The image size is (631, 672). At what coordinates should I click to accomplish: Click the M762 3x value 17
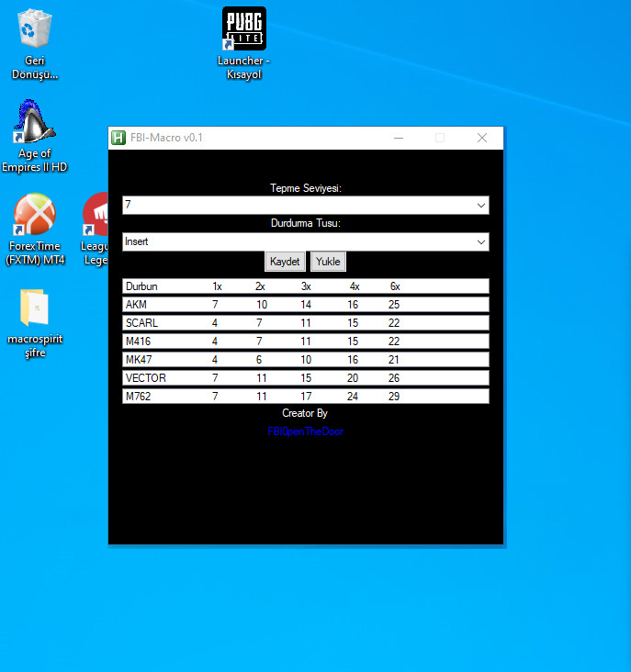pyautogui.click(x=306, y=397)
